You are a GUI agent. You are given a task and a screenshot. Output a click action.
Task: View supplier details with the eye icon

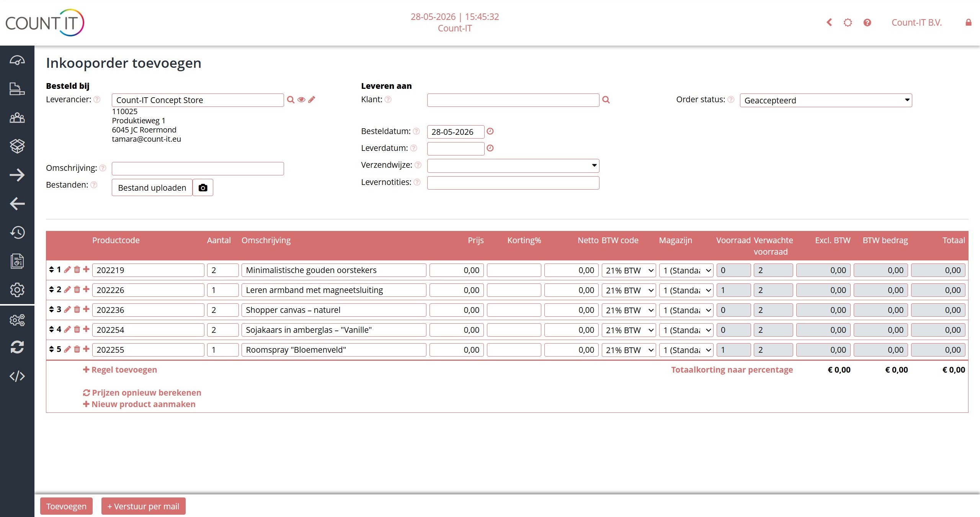[301, 100]
